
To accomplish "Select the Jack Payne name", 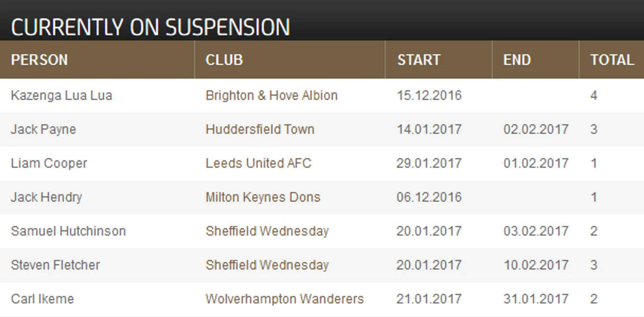I will pos(43,129).
